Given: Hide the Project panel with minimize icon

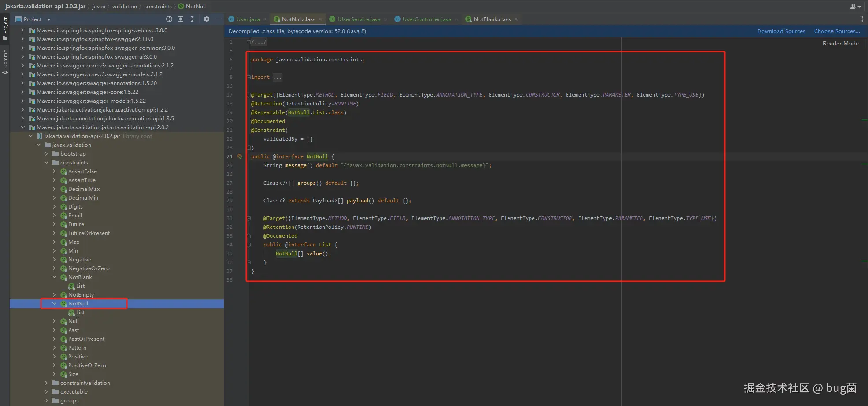Looking at the screenshot, I should [218, 19].
